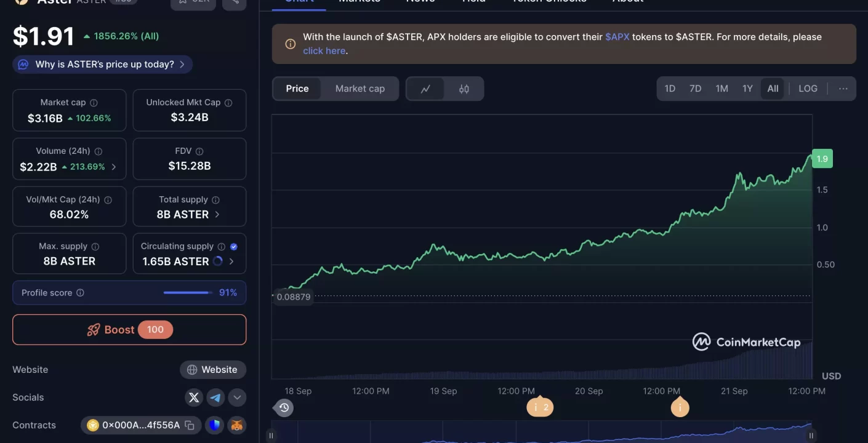Open the Telegram social icon
The height and width of the screenshot is (443, 868).
[215, 397]
